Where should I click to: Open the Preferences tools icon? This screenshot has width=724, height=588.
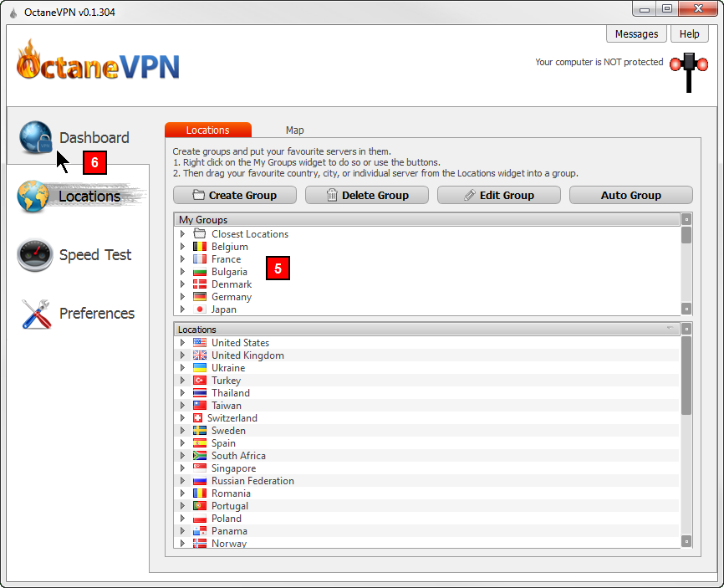click(x=36, y=314)
